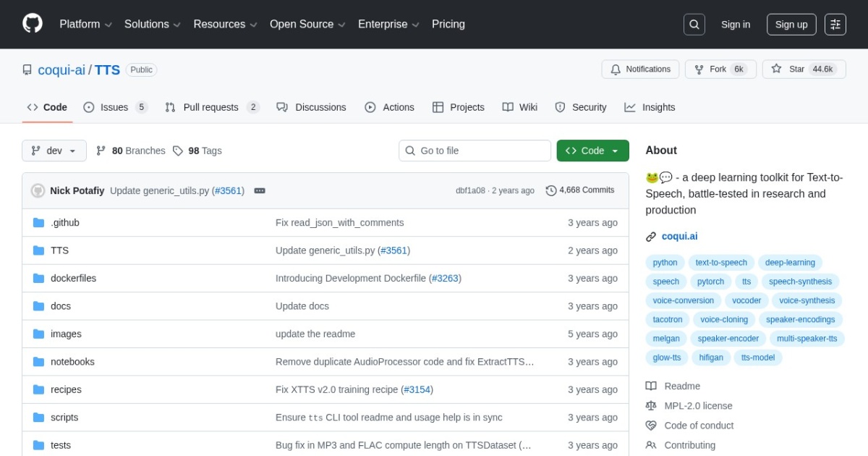The height and width of the screenshot is (456, 868).
Task: Expand the hidden commit message ellipsis
Action: 260,191
